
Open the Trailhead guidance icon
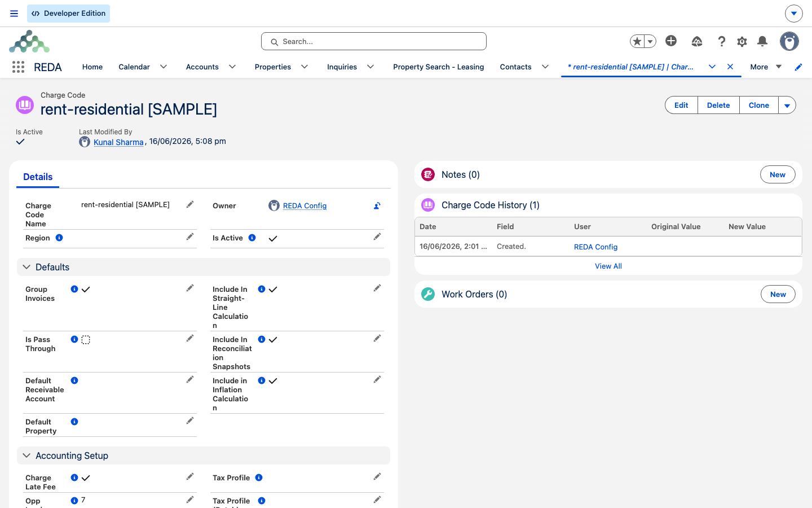point(697,41)
